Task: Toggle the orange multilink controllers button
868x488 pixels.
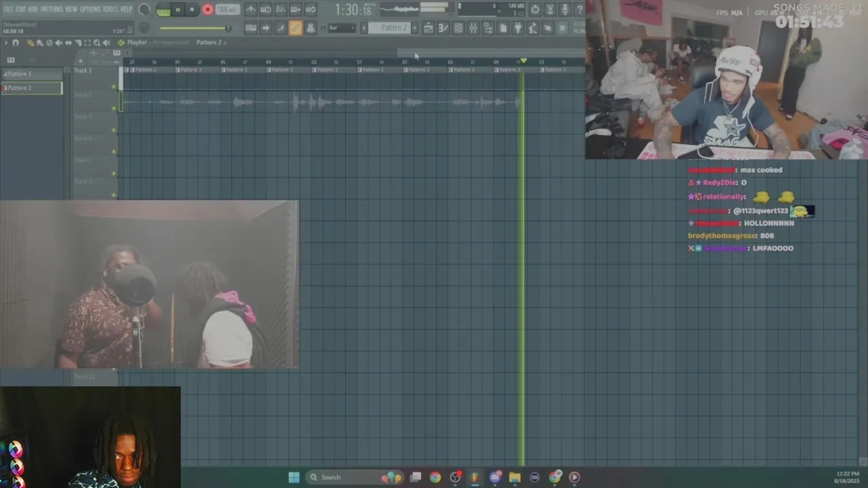Action: tap(296, 28)
